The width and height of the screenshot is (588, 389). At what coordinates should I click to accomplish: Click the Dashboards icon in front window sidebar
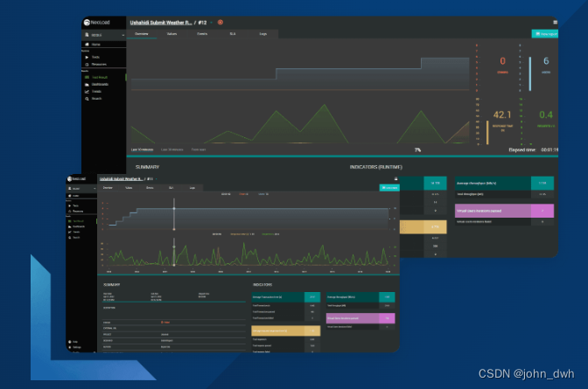[70, 226]
